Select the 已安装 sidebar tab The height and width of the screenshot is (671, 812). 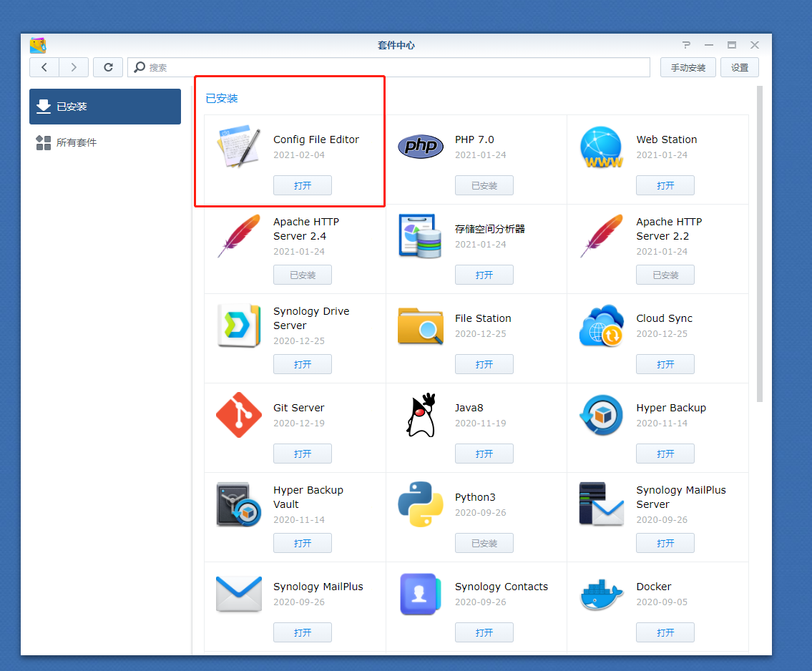coord(105,107)
